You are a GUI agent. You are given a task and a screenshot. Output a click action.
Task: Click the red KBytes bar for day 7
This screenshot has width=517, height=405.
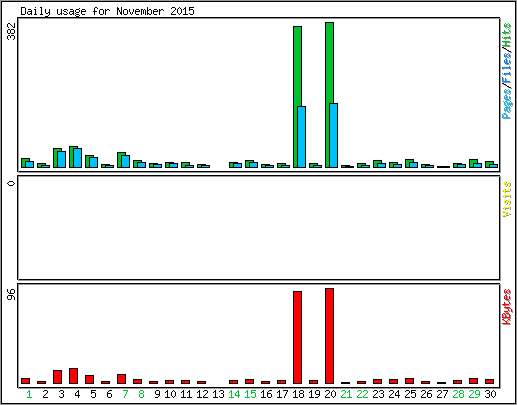[121, 379]
